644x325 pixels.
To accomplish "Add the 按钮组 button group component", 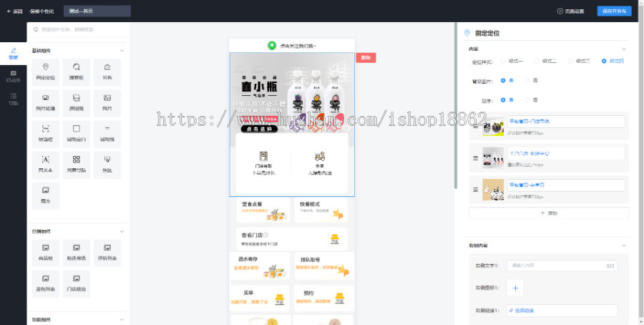I will (77, 103).
